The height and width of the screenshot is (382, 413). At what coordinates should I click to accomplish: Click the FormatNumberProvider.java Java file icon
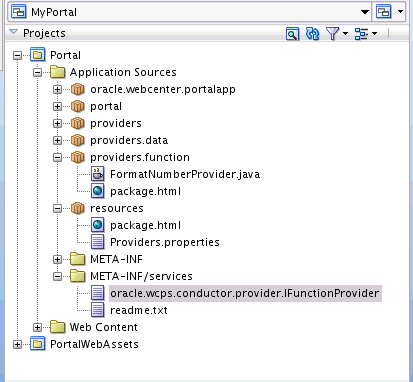(97, 174)
